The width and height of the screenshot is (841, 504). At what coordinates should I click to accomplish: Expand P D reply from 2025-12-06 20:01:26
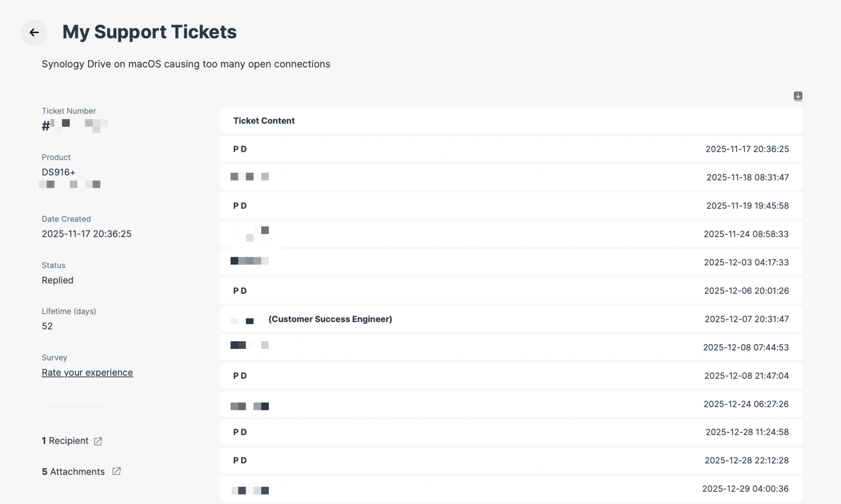[511, 291]
